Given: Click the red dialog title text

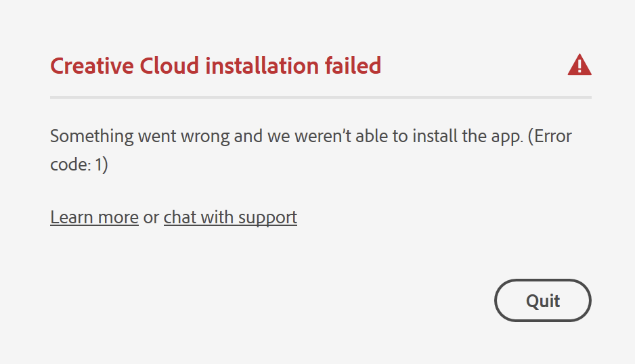Looking at the screenshot, I should coord(215,66).
